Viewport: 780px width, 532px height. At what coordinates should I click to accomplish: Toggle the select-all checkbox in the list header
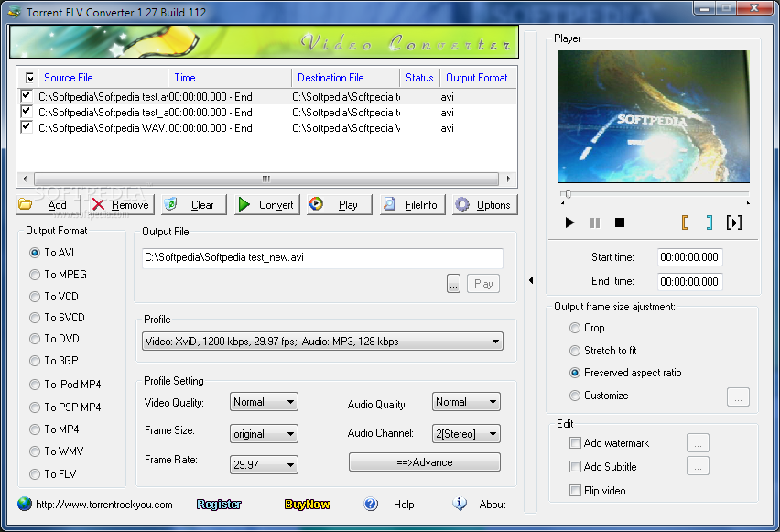(x=29, y=78)
